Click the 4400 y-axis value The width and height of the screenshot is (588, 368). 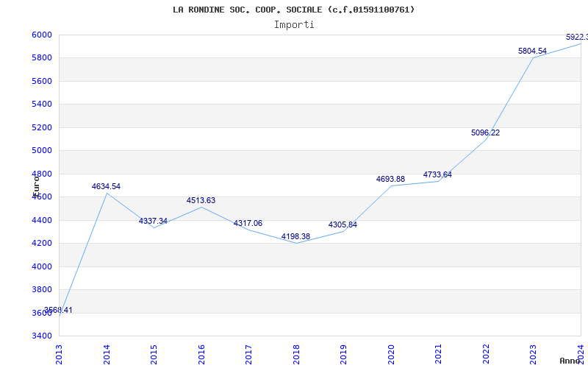tap(42, 220)
